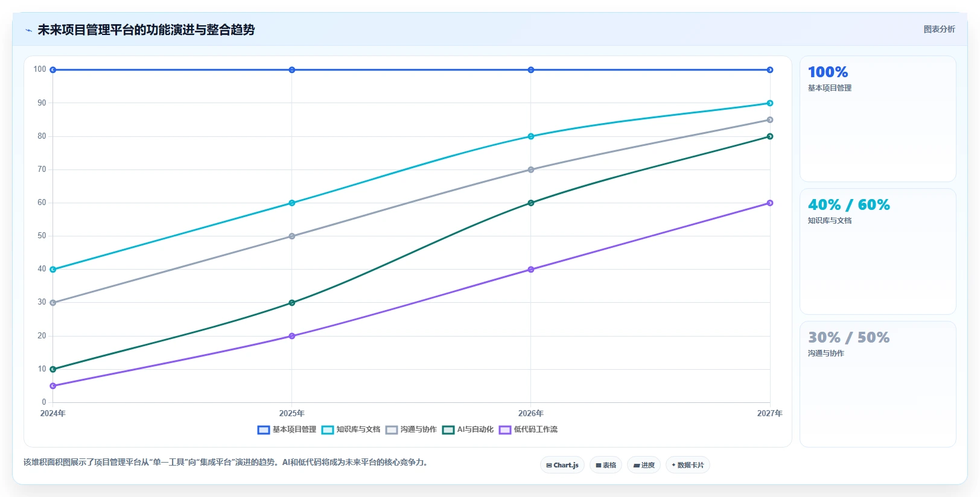
Task: Click the dark green AI与自动化 legend swatch
Action: tap(448, 429)
